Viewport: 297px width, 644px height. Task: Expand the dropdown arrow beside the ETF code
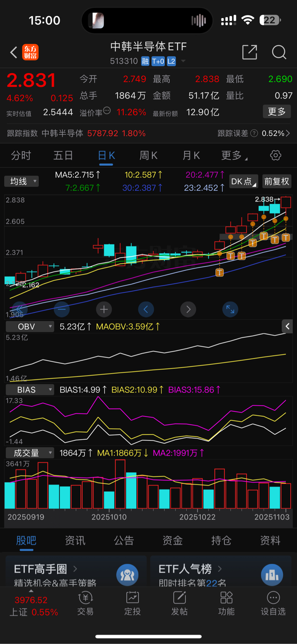183,61
